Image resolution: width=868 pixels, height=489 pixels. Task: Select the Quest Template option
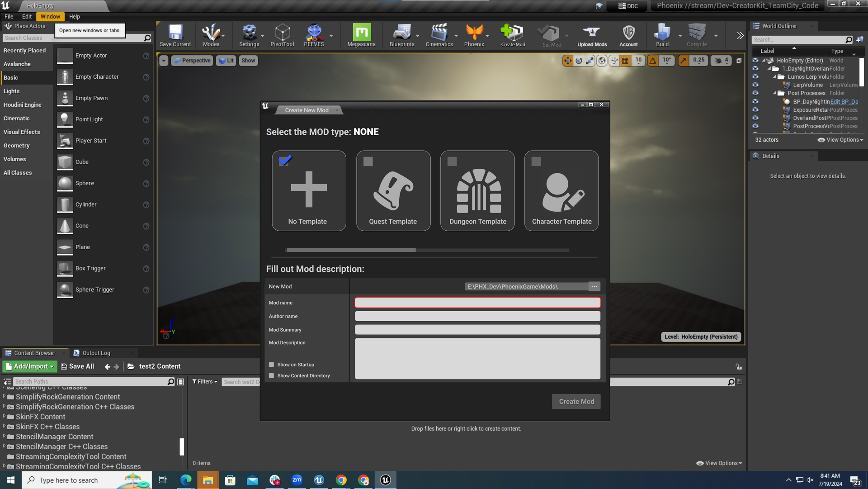click(x=393, y=190)
